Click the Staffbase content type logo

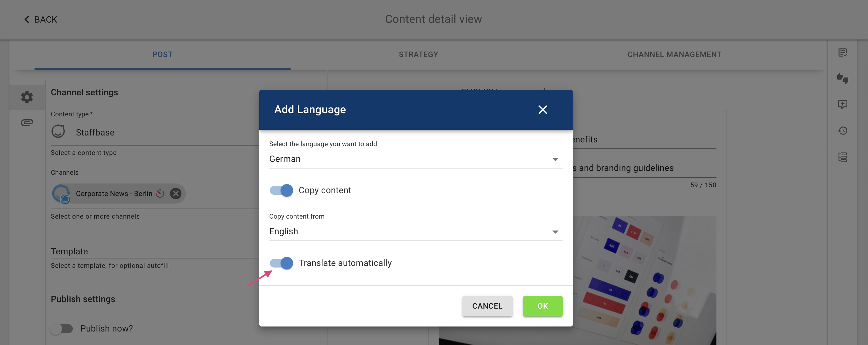pyautogui.click(x=58, y=131)
